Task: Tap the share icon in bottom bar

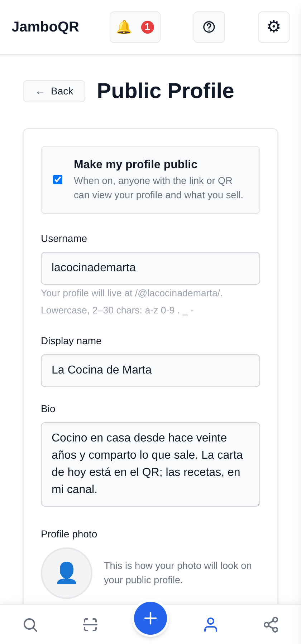Action: 271,625
